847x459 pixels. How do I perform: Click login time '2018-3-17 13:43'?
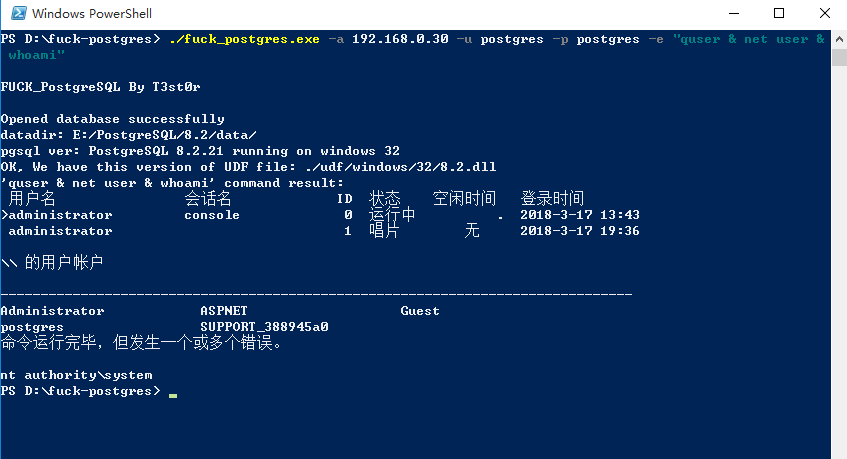(580, 215)
